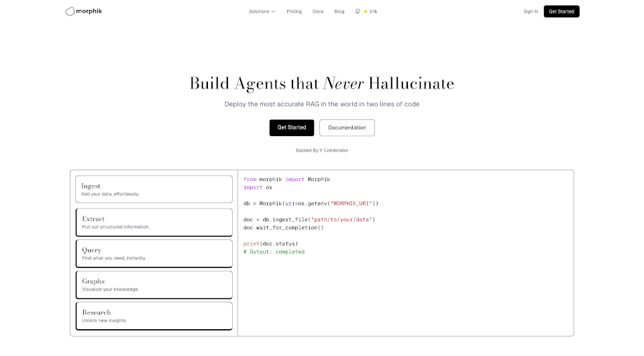The width and height of the screenshot is (644, 356).
Task: Click the '# Output: completed' code line
Action: coord(274,251)
